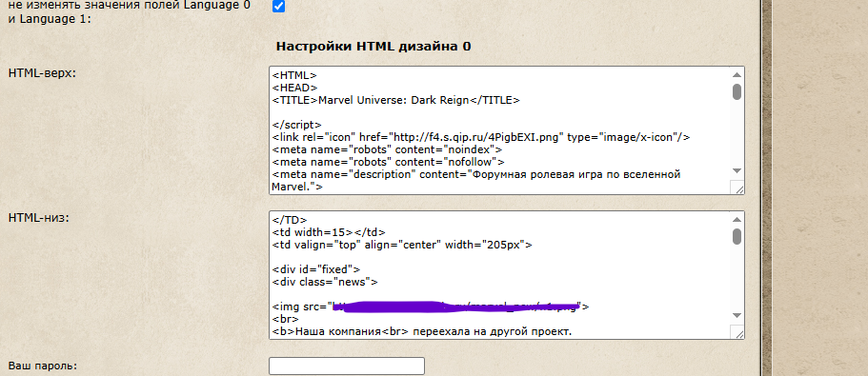
Task: Click the meta robots noindex line
Action: point(387,149)
